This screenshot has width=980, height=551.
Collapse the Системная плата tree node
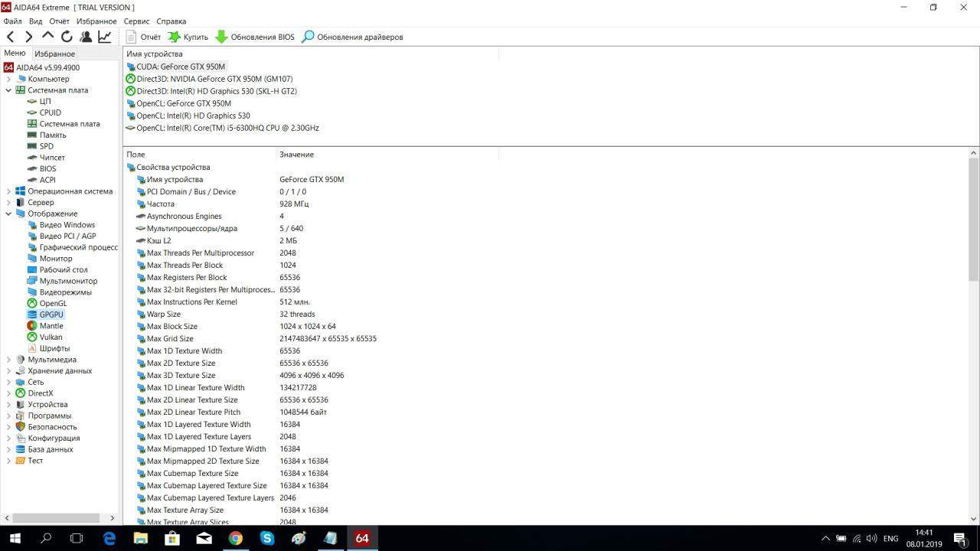coord(8,90)
